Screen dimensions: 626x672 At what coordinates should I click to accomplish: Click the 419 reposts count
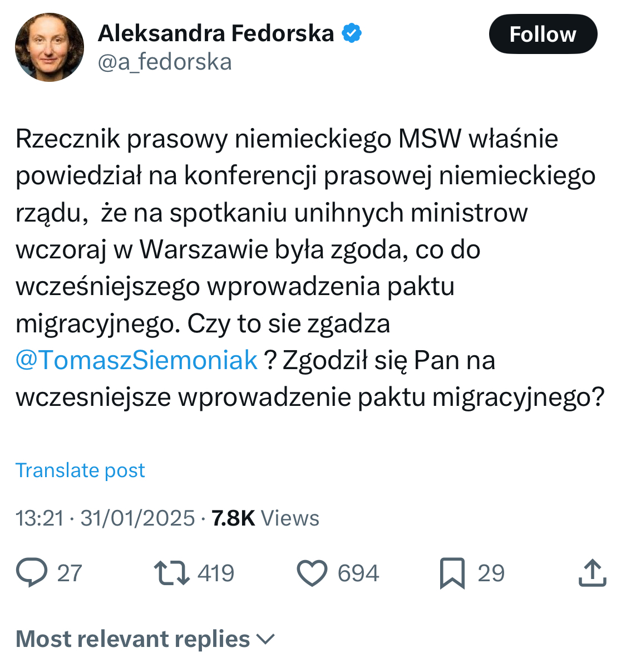pos(216,573)
